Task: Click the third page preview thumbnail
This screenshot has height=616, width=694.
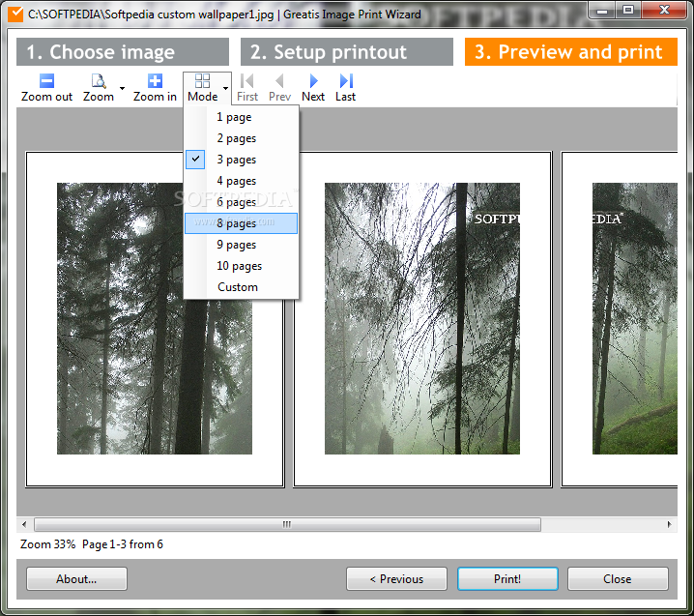Action: point(620,319)
